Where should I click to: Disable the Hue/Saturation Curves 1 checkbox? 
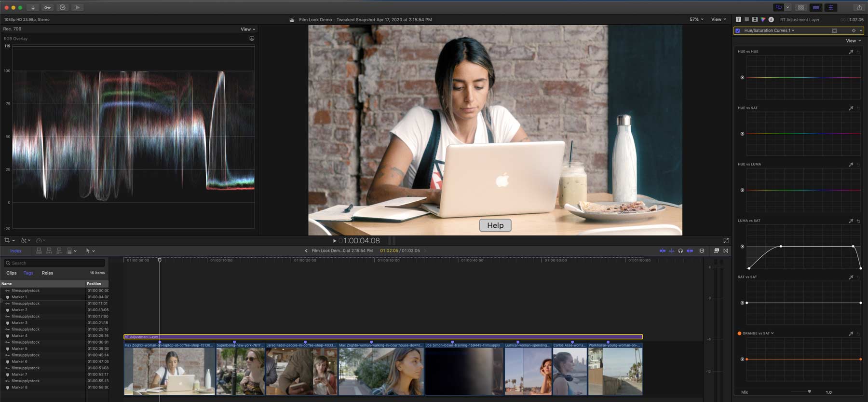click(x=738, y=30)
